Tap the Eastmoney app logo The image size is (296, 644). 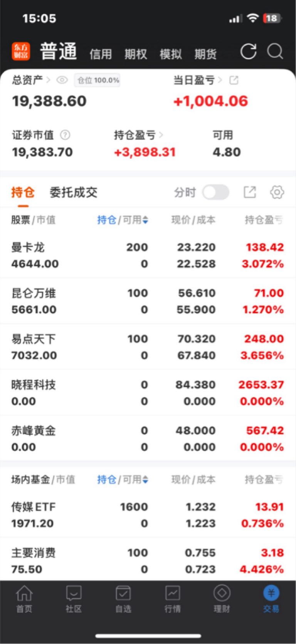click(x=20, y=51)
